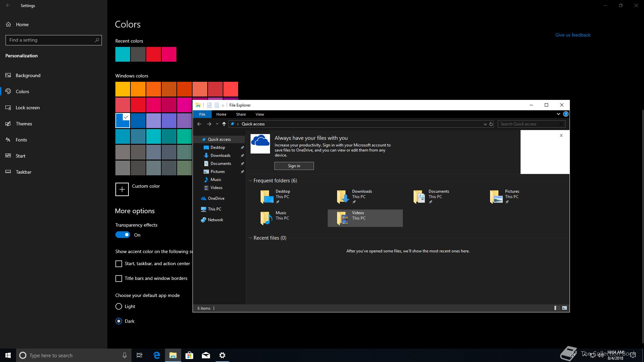Screen dimensions: 644x362
Task: Switch to details view in File Explorer status bar
Action: (x=557, y=308)
